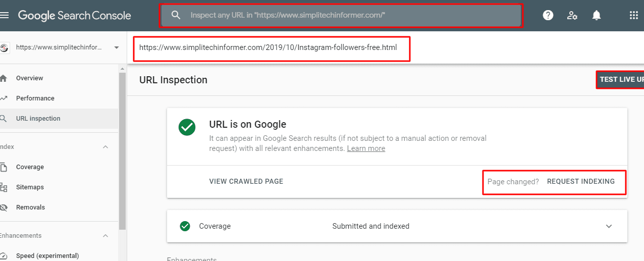Click the Removals crossed-eye icon
This screenshot has height=261, width=644.
pos(4,207)
